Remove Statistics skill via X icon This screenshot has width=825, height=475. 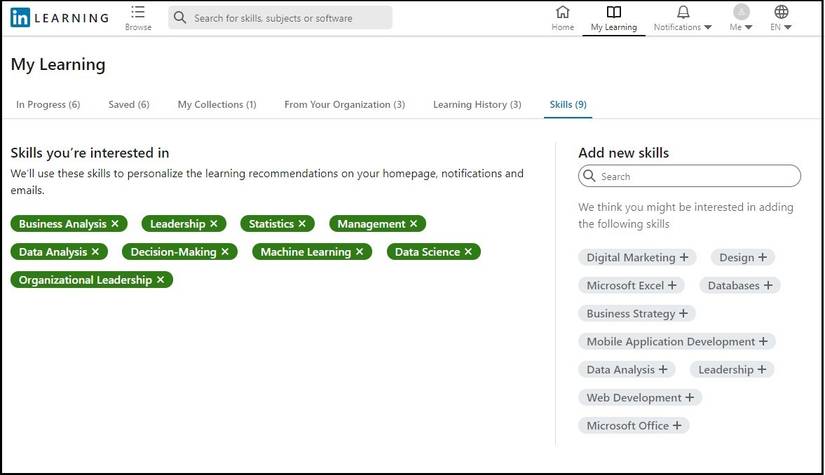click(x=302, y=224)
